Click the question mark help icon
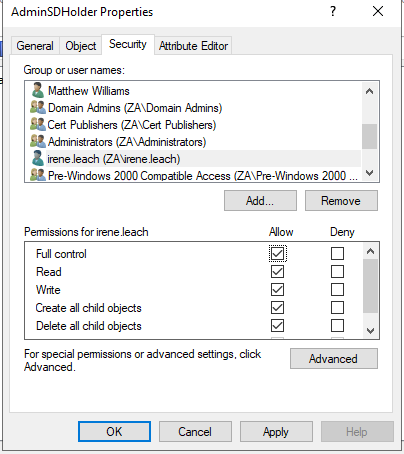Screen dimensions: 404x454 pyautogui.click(x=333, y=12)
